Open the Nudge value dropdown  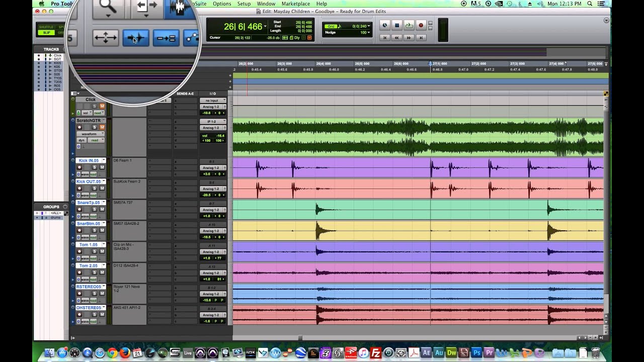(x=369, y=33)
